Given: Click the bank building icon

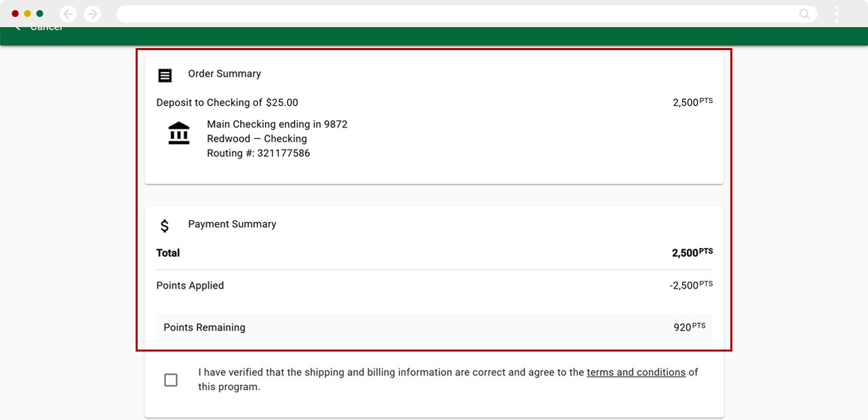Looking at the screenshot, I should (179, 133).
